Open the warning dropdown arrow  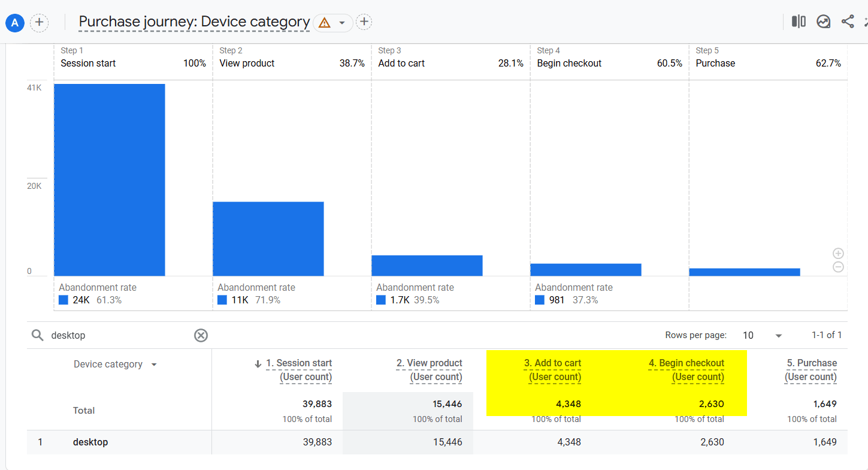click(x=342, y=22)
